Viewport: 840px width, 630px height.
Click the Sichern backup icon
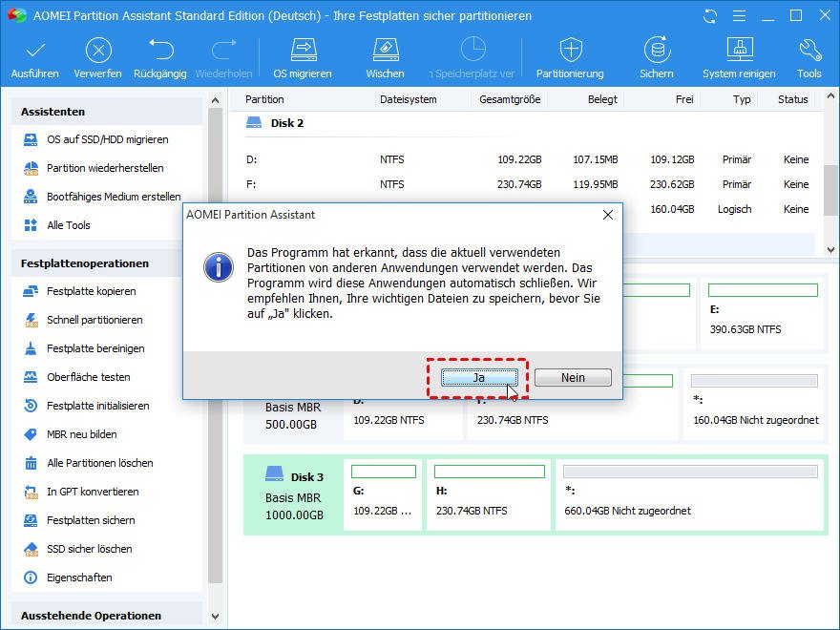(x=657, y=51)
